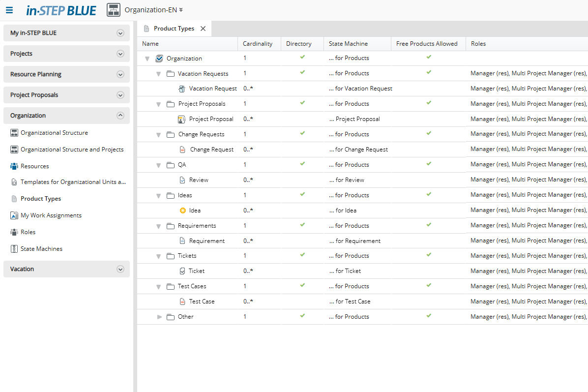Image resolution: width=588 pixels, height=392 pixels.
Task: Open Templates for Organizational Units
Action: tap(14, 181)
